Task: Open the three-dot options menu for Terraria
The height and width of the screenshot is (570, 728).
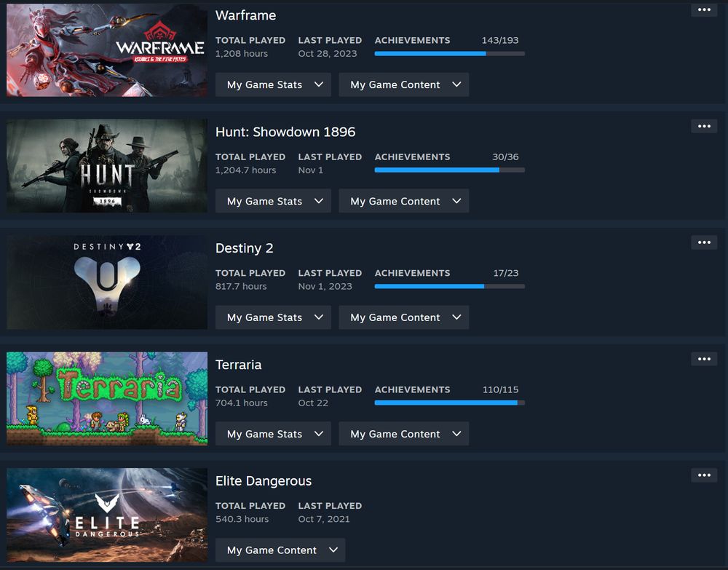Action: [x=704, y=359]
